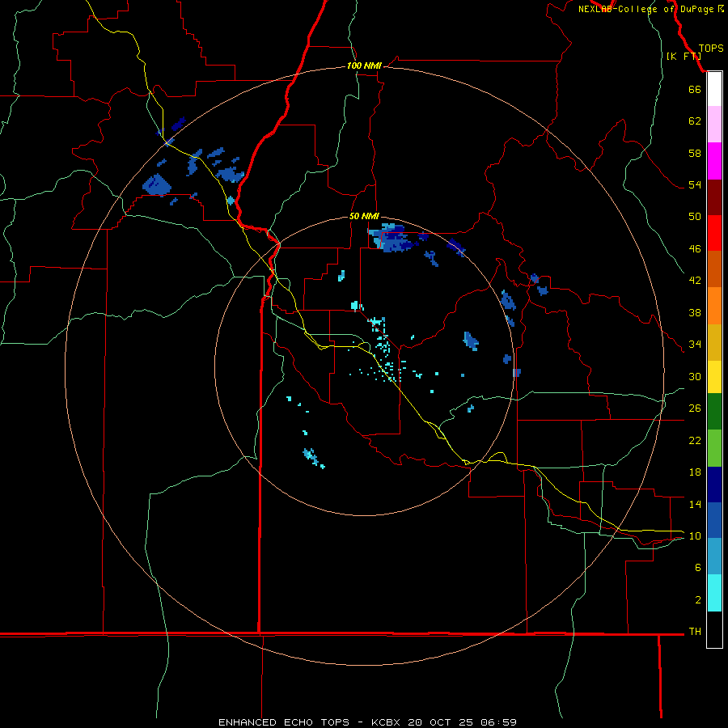Click the '10' legend value
This screenshot has height=728, width=728.
(695, 535)
